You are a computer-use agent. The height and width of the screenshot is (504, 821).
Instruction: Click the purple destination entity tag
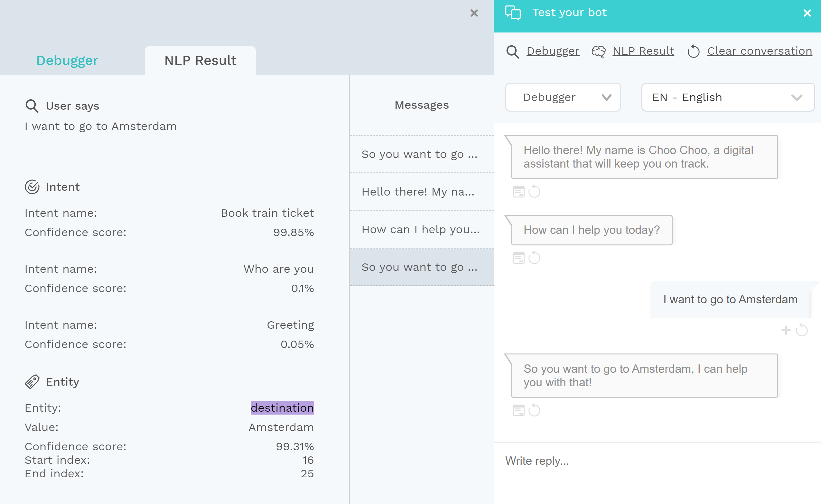282,408
